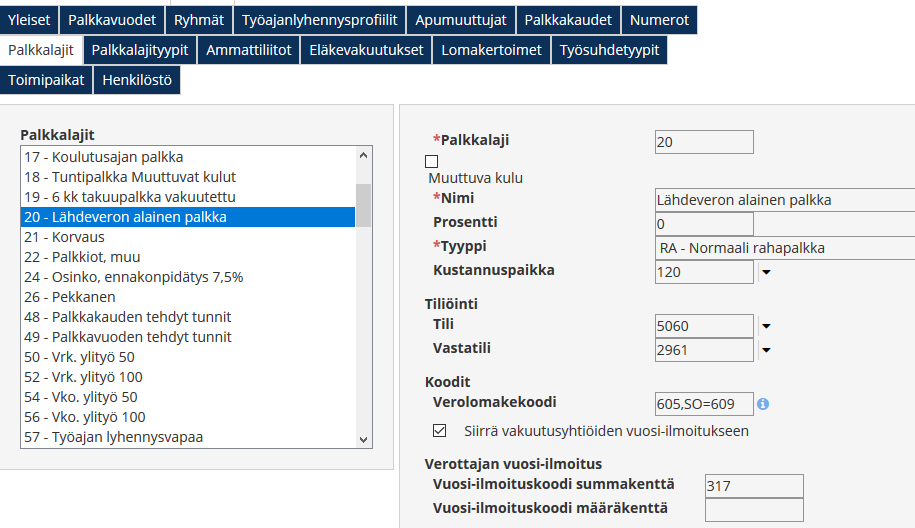The height and width of the screenshot is (528, 915).
Task: Open the Kustannuspaikka dropdown arrow
Action: coord(766,271)
